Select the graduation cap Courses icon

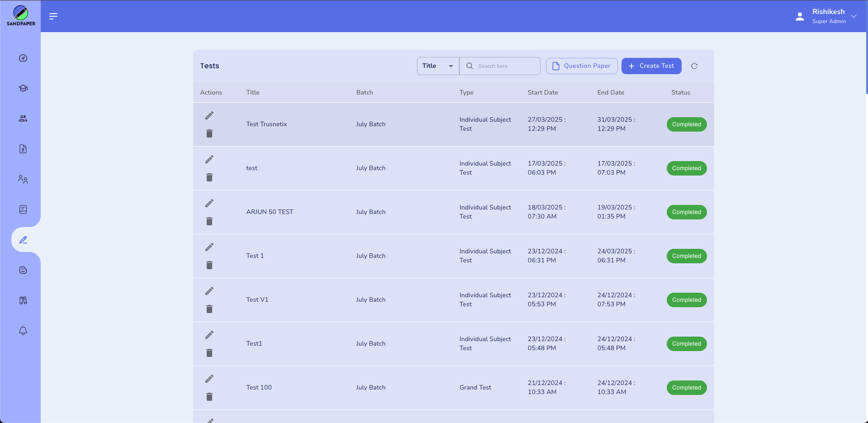click(23, 88)
